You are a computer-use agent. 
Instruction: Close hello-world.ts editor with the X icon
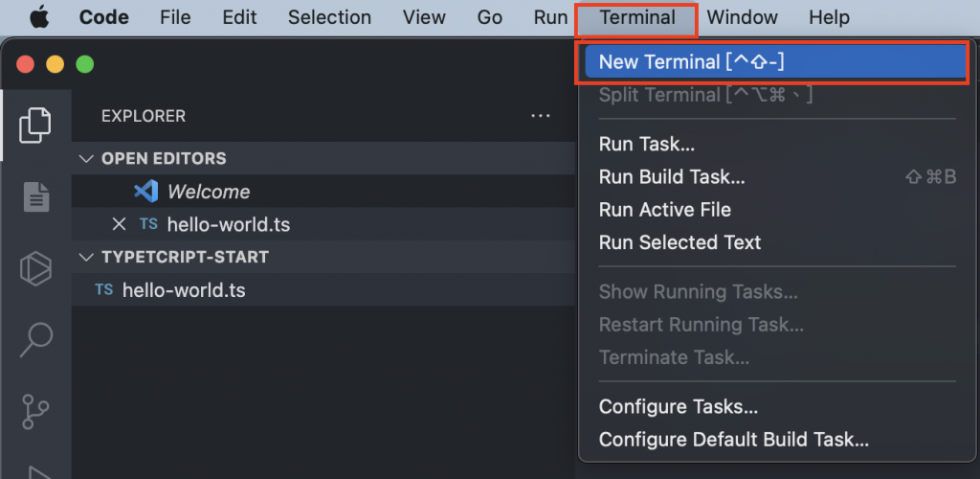pyautogui.click(x=119, y=224)
